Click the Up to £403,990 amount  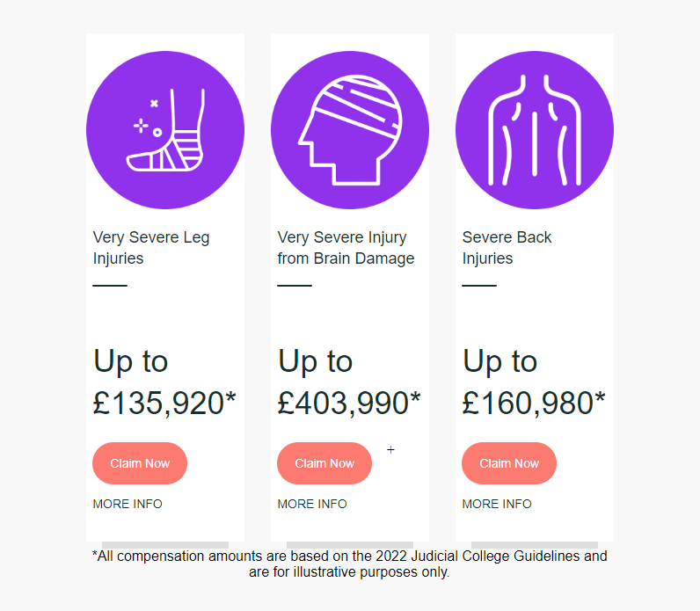(x=349, y=382)
